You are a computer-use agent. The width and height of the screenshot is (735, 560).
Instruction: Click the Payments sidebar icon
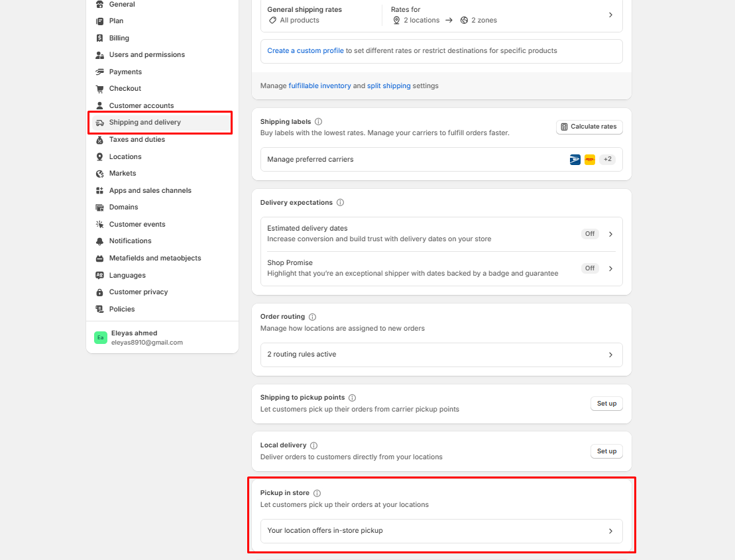pyautogui.click(x=99, y=72)
